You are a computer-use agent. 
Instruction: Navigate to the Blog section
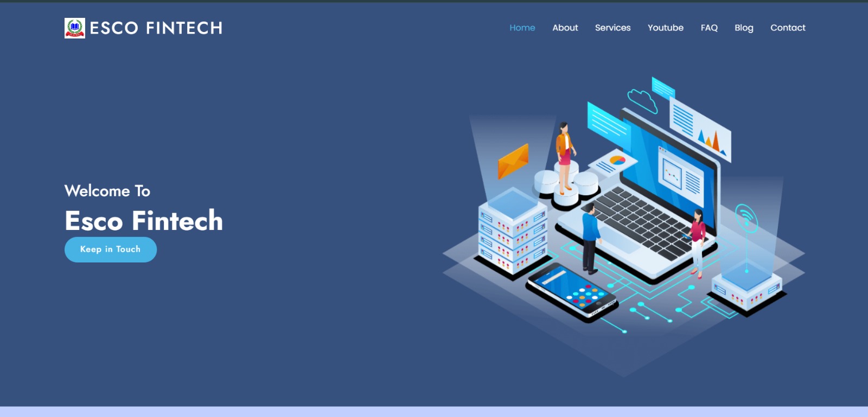pyautogui.click(x=744, y=28)
